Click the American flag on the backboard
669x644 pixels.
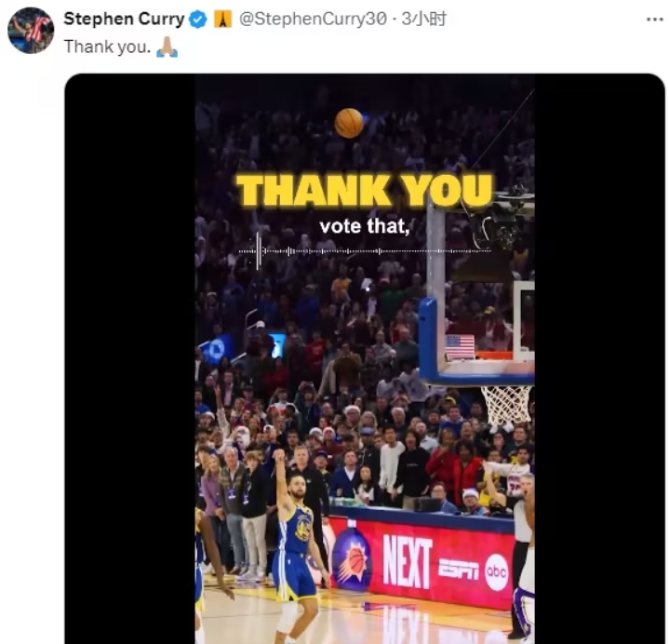pos(460,347)
